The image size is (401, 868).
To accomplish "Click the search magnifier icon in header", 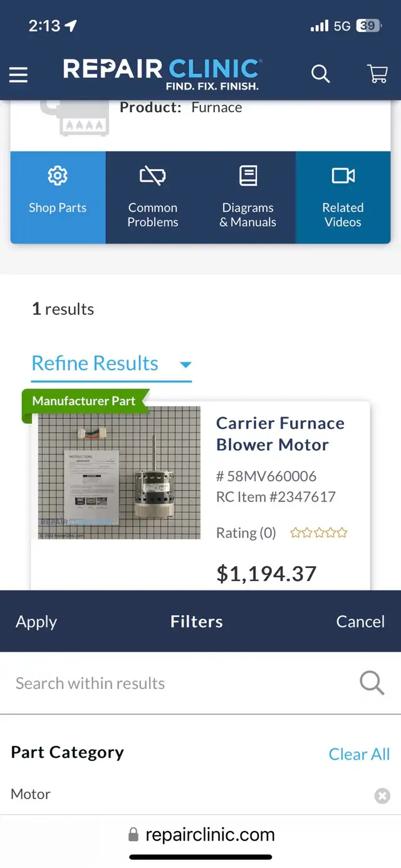I will [x=320, y=74].
